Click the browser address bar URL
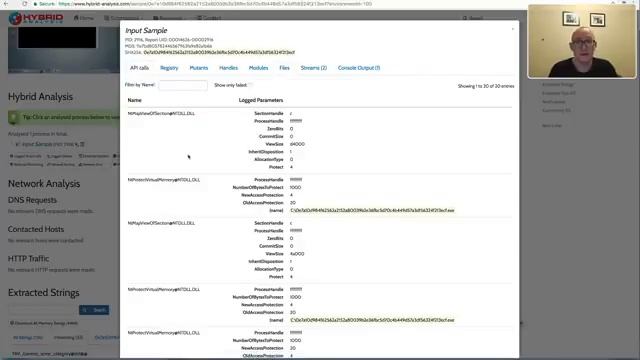 215,4
